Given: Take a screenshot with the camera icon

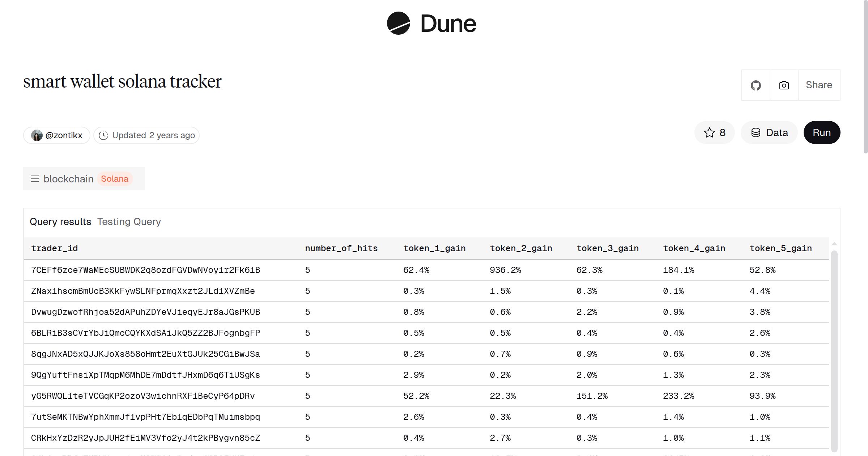Looking at the screenshot, I should tap(783, 85).
